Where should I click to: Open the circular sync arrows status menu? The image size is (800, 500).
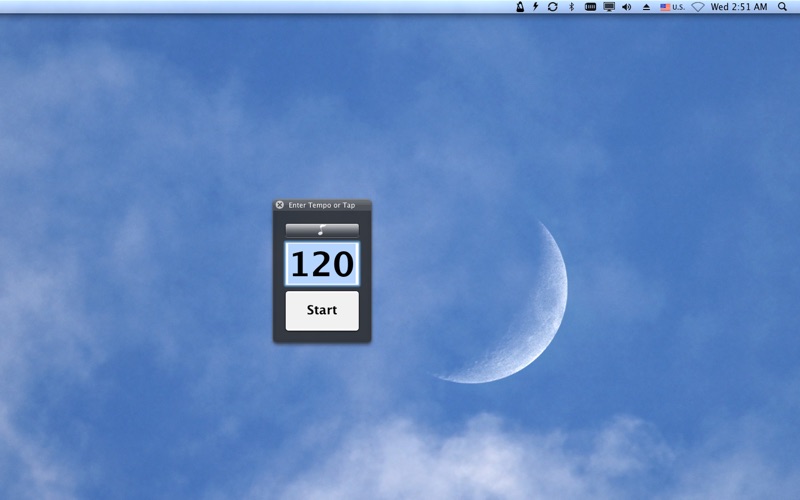[x=553, y=7]
